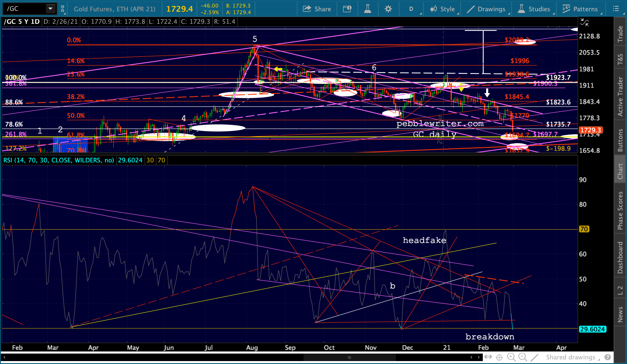This screenshot has width=627, height=364.
Task: Click the Gold Futures, ETH (APR 21) description
Action: [x=115, y=9]
